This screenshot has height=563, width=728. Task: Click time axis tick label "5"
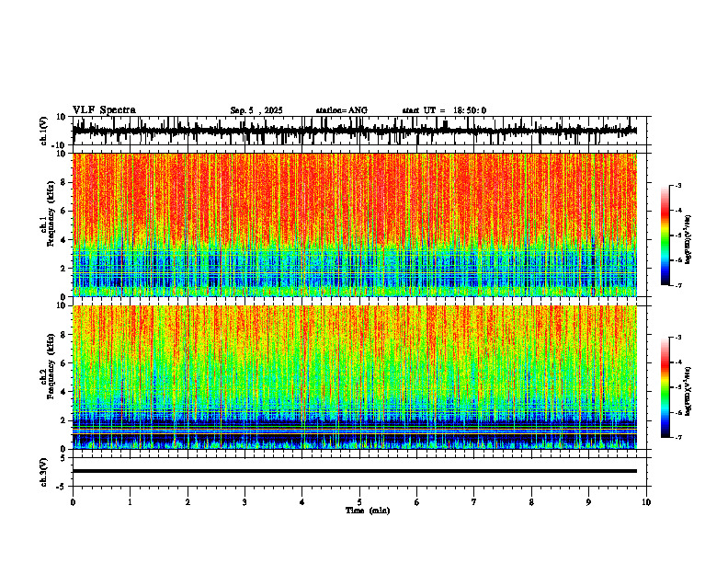pyautogui.click(x=359, y=502)
